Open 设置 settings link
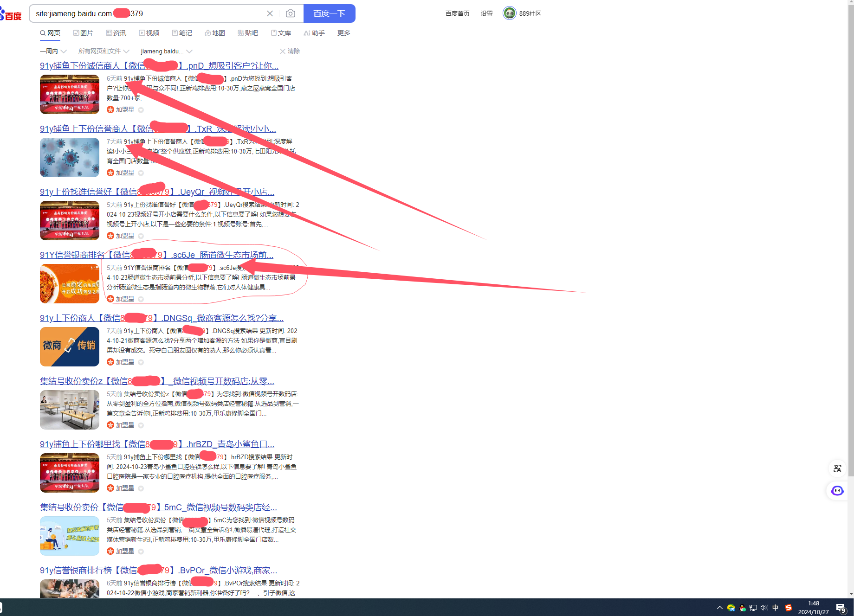854x616 pixels. pyautogui.click(x=487, y=13)
